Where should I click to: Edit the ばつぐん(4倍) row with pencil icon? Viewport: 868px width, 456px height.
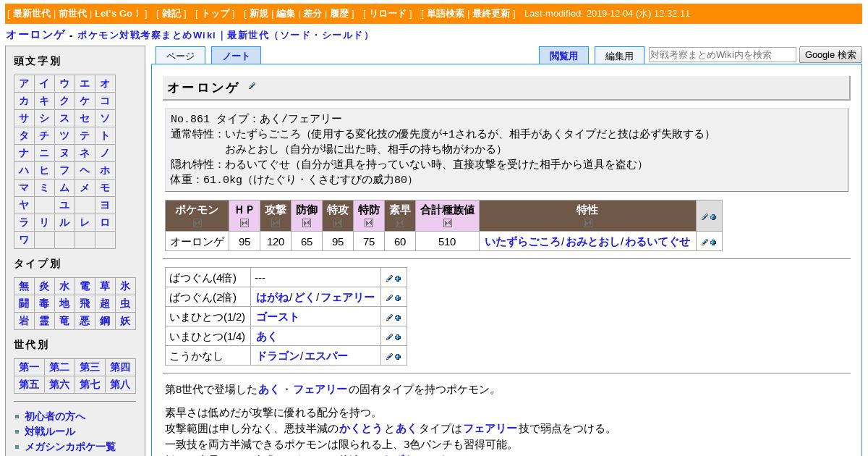pyautogui.click(x=389, y=278)
